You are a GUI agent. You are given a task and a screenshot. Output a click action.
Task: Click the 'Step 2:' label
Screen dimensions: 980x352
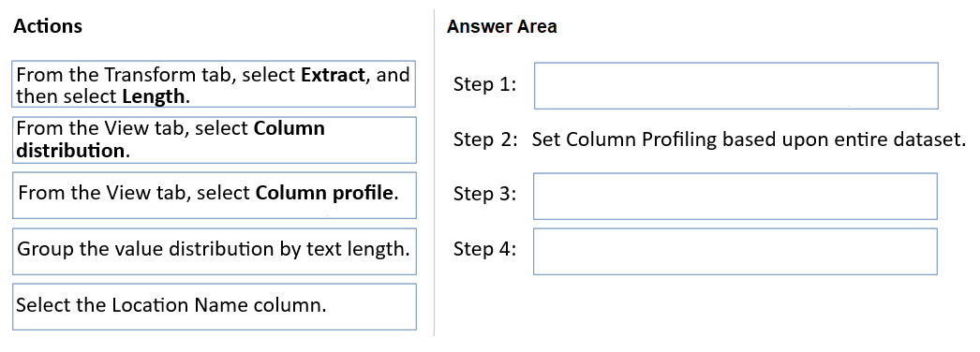[485, 139]
